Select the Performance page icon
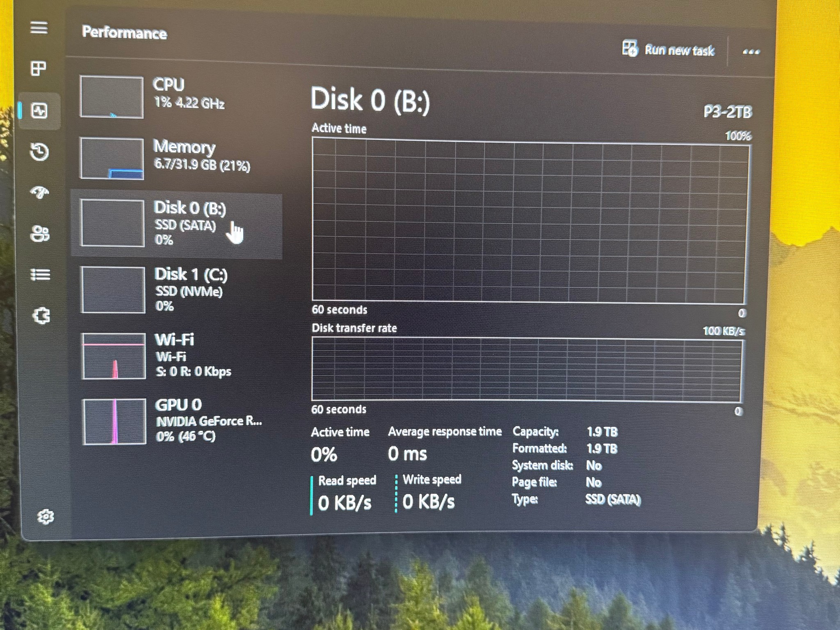 [x=39, y=111]
